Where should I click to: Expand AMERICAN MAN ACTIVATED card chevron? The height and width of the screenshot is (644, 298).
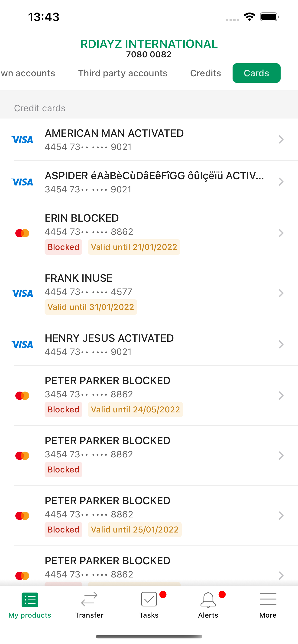click(x=281, y=140)
